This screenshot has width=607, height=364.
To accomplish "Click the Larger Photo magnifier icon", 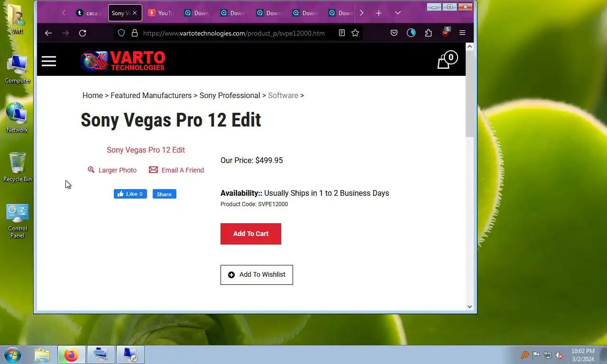I will coord(91,170).
